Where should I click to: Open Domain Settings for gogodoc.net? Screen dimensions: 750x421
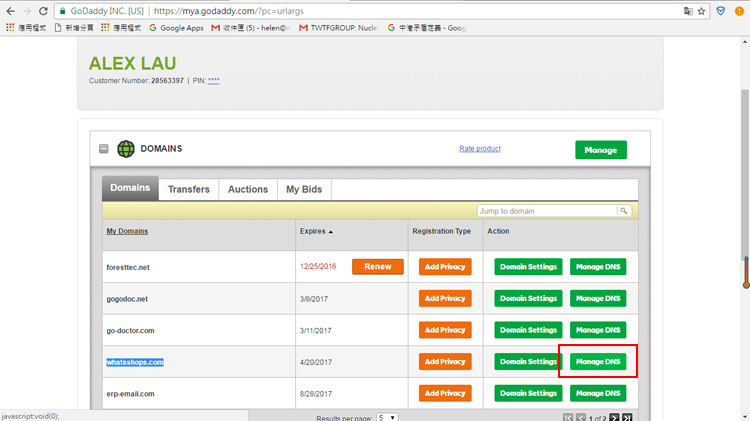coord(529,298)
